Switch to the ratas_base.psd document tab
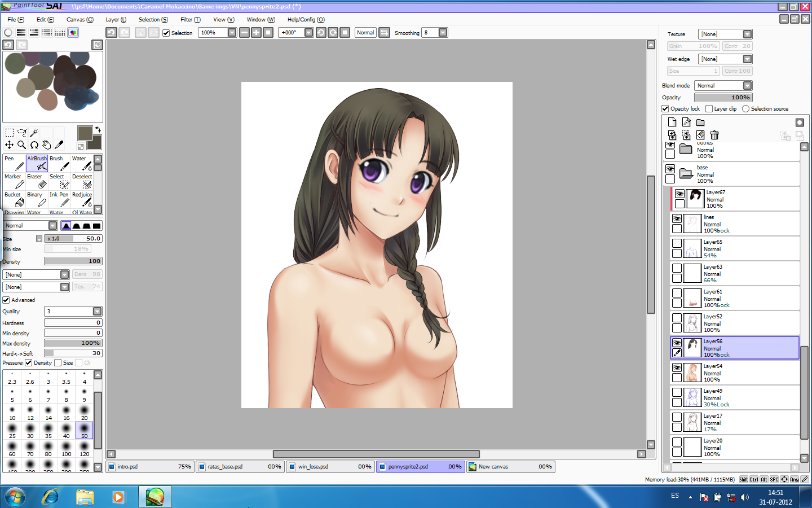812x508 pixels. (240, 467)
